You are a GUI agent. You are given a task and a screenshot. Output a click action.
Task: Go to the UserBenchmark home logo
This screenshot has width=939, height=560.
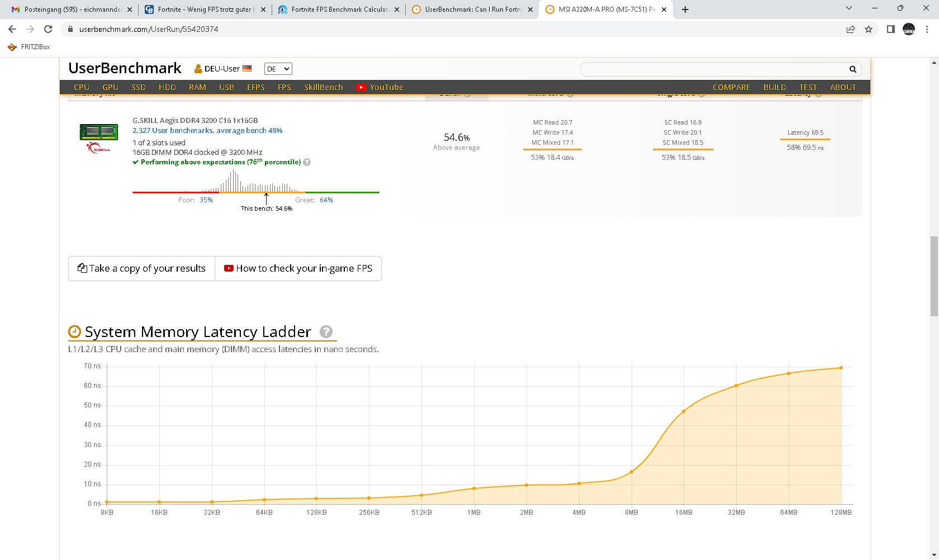coord(125,68)
